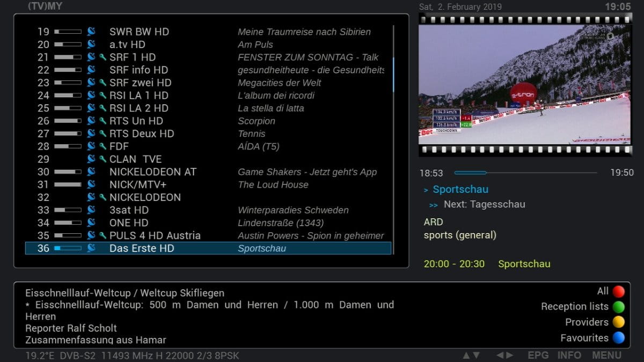Select the green Reception lists button
644x362 pixels.
click(619, 307)
